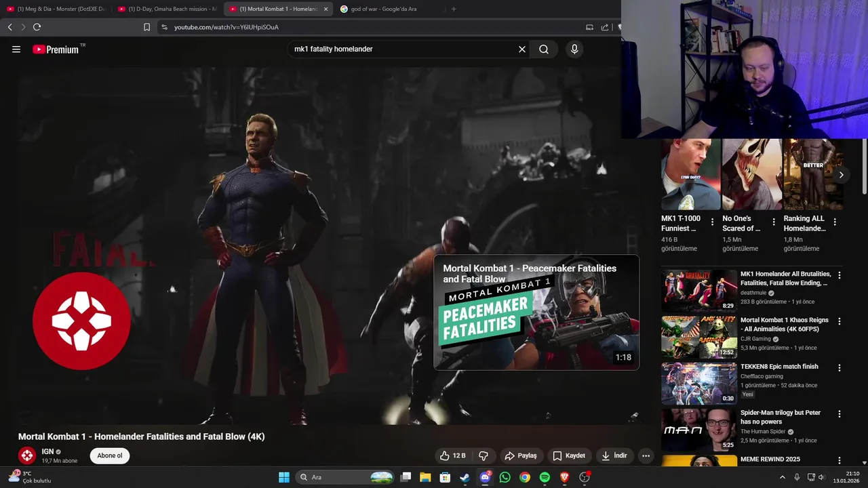Open a new browser tab
868x488 pixels.
[454, 9]
